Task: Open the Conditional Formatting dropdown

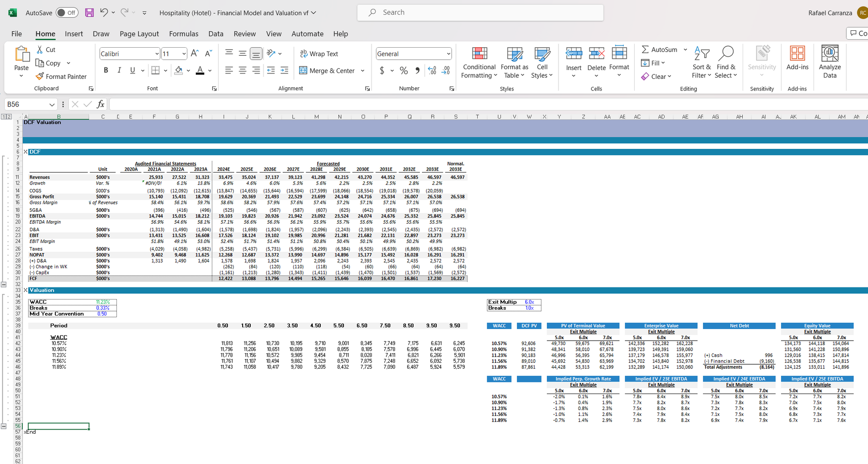Action: pyautogui.click(x=479, y=63)
